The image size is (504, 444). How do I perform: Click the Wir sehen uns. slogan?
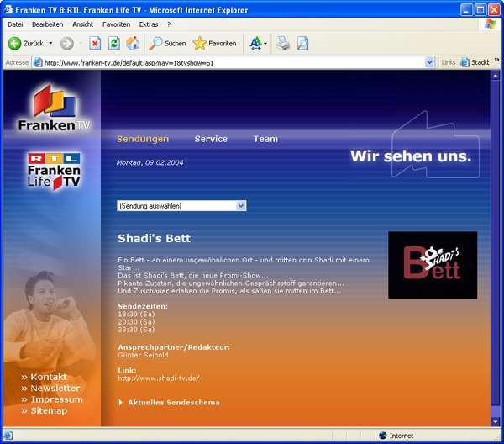[x=411, y=156]
